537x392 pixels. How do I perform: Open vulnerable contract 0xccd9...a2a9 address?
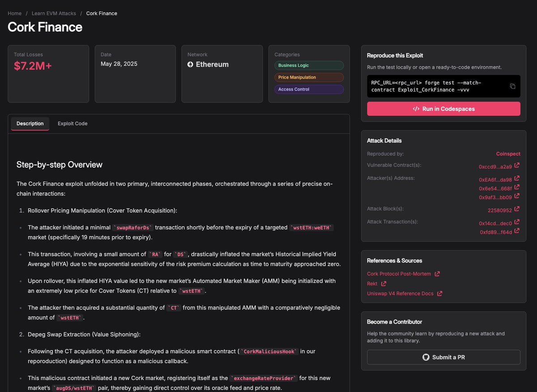pyautogui.click(x=495, y=167)
